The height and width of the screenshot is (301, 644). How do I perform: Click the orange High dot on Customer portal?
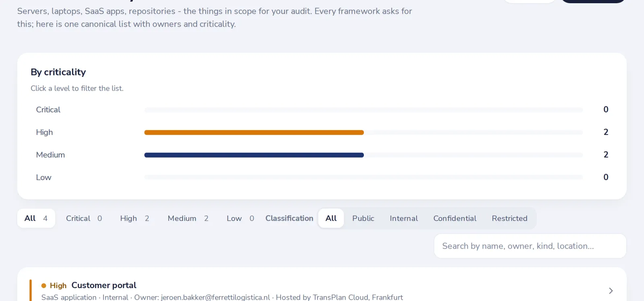(x=44, y=286)
